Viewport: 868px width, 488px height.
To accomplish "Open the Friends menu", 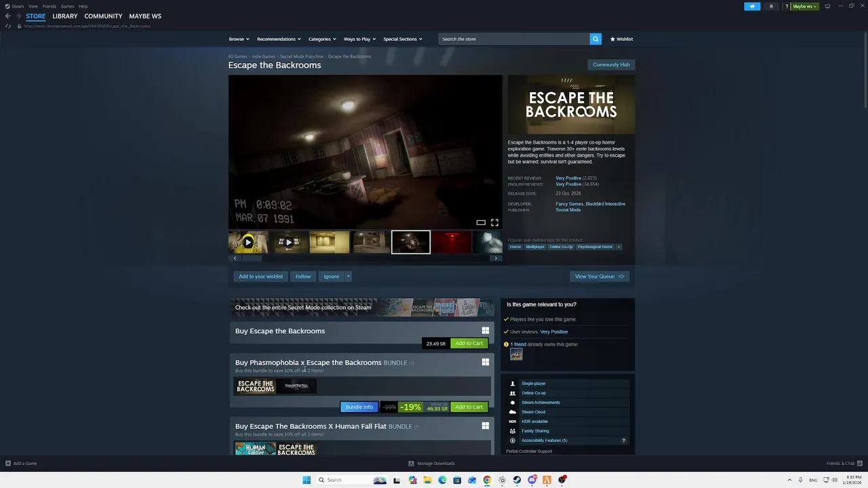I will (x=49, y=6).
